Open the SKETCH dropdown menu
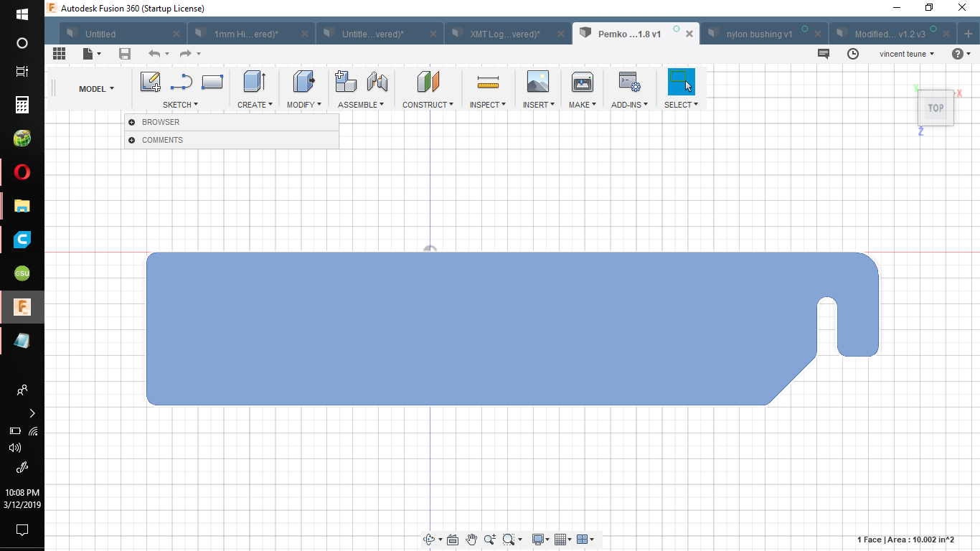 (x=180, y=105)
